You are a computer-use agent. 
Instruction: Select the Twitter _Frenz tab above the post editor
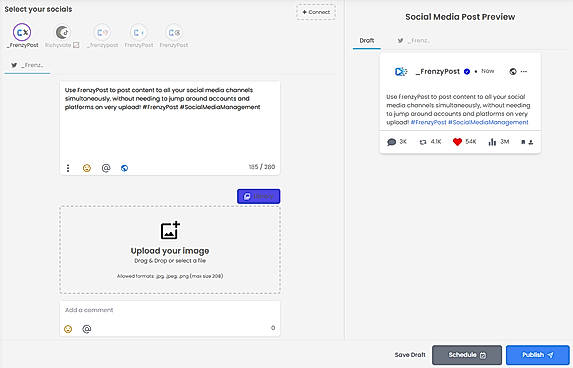[27, 65]
